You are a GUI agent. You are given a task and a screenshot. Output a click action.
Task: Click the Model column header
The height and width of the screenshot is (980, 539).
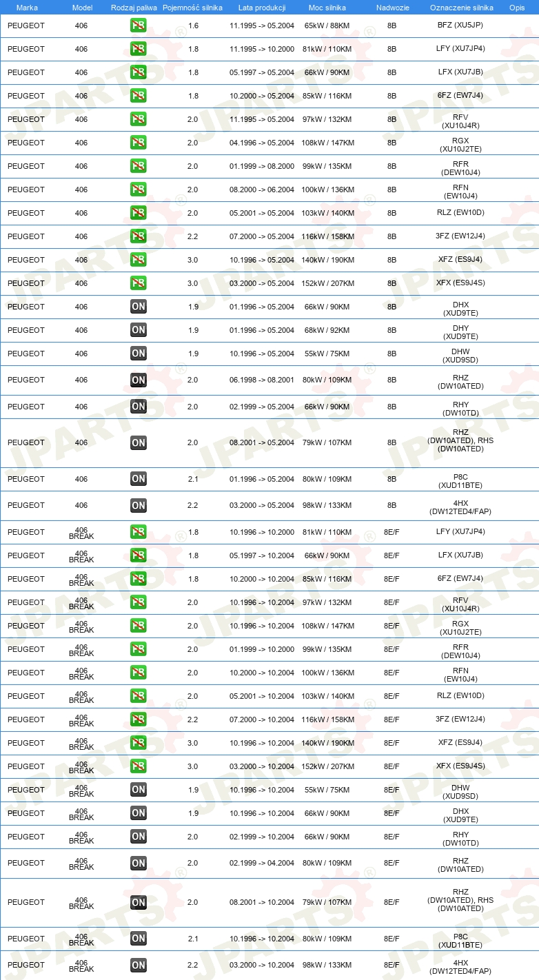click(x=82, y=8)
